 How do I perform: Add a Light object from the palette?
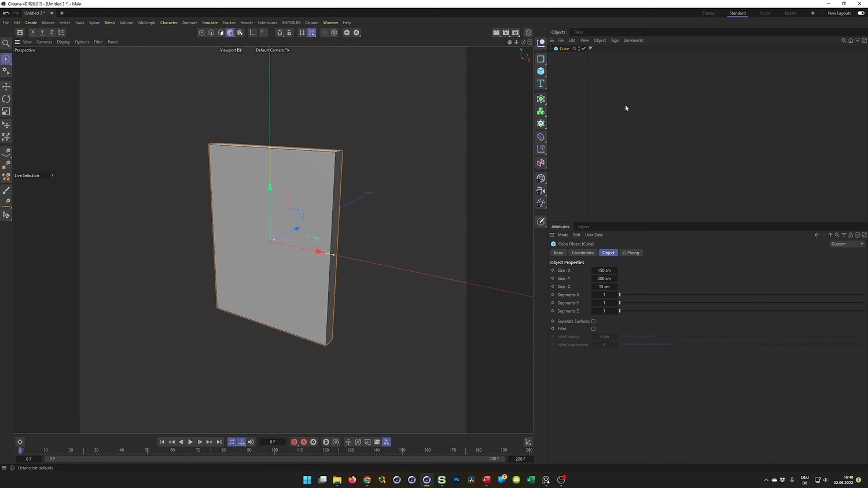541,203
